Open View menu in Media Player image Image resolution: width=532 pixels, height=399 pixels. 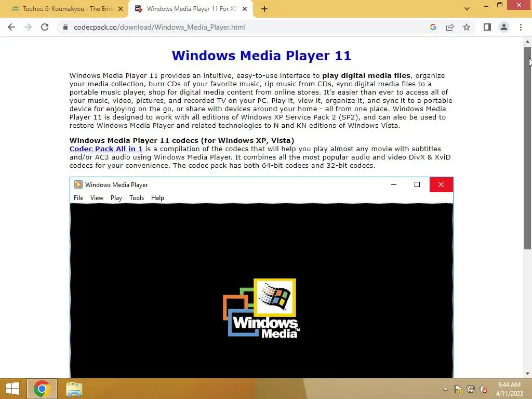pos(97,198)
